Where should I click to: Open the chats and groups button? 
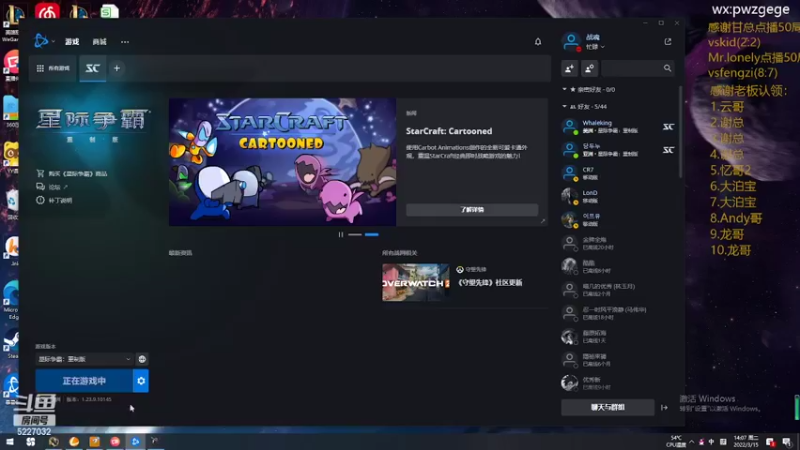tap(608, 408)
